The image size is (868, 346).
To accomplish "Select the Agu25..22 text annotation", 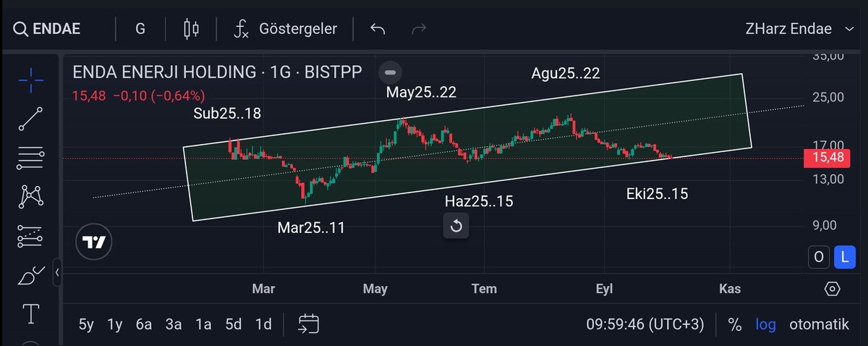I will point(566,73).
